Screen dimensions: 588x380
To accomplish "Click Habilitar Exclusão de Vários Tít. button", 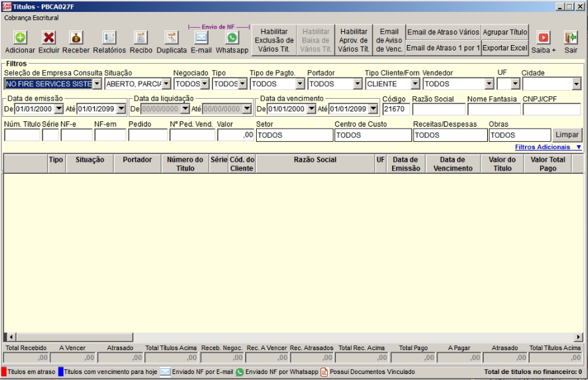I will click(x=274, y=40).
